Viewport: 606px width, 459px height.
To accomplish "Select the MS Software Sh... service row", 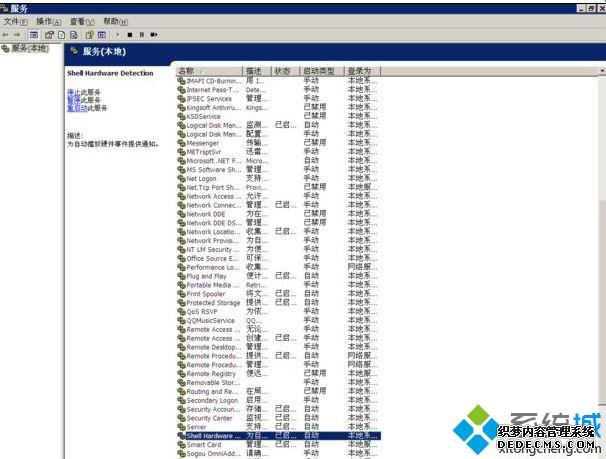I will (x=279, y=170).
